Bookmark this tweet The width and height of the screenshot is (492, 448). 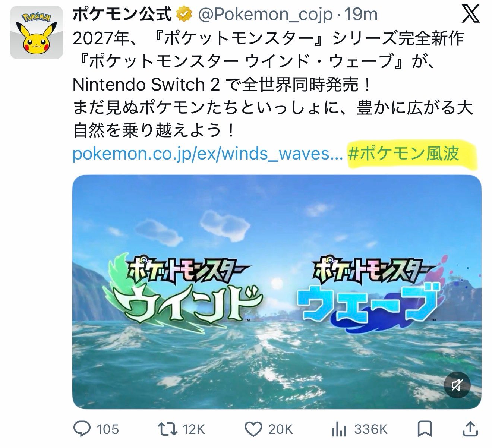coord(426,429)
